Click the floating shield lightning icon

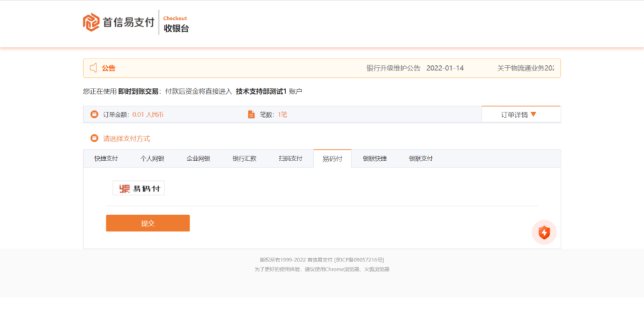point(544,232)
